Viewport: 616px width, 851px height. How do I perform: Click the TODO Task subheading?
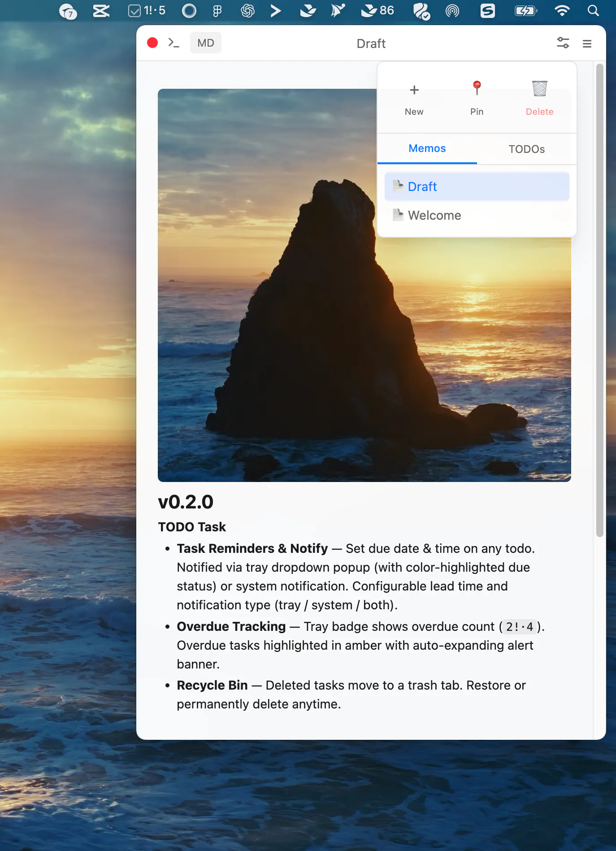pyautogui.click(x=192, y=527)
